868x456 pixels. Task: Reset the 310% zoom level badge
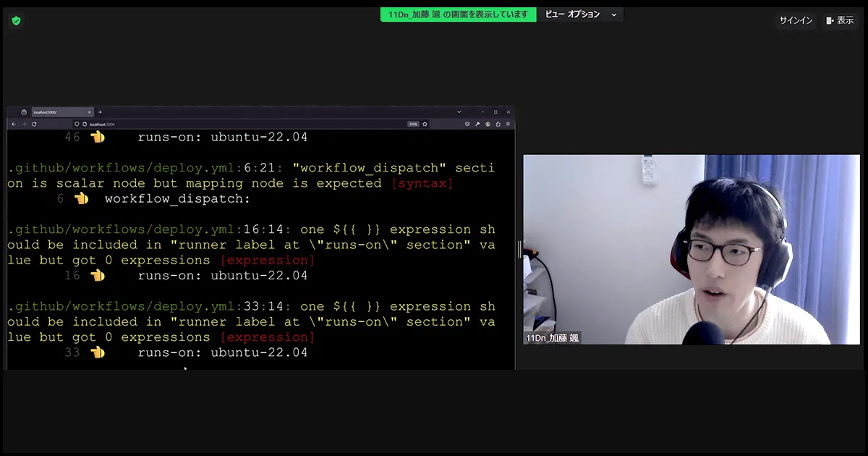(413, 124)
